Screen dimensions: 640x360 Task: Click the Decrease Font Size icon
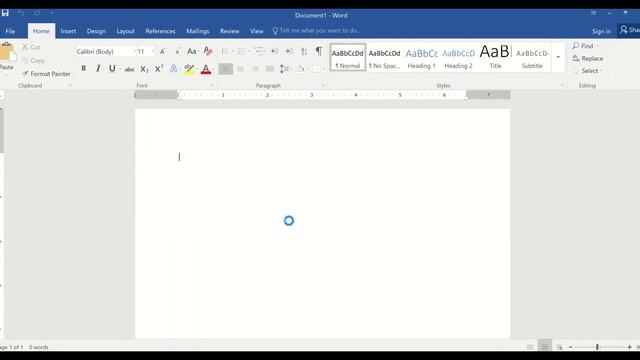click(x=177, y=51)
